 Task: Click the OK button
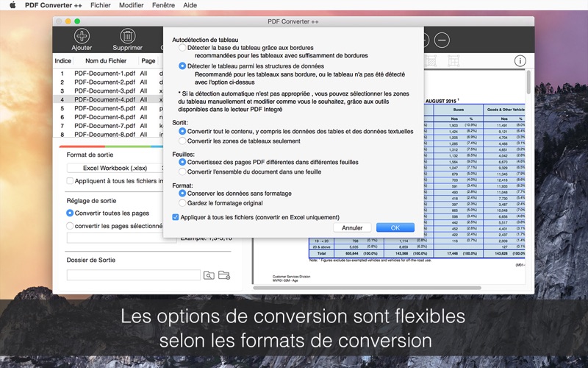(395, 227)
